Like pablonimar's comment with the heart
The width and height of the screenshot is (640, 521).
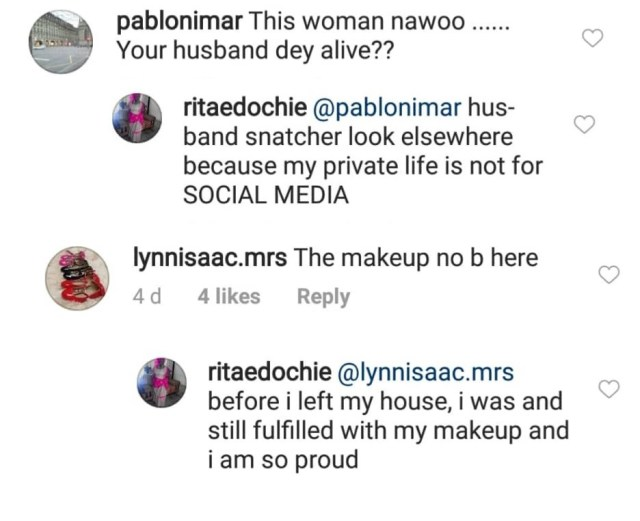(592, 38)
